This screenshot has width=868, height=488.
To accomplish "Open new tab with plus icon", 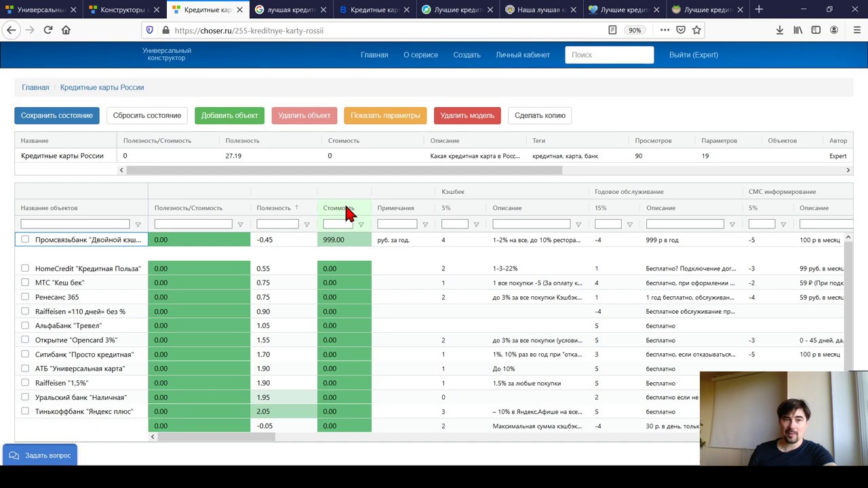I will 759,9.
